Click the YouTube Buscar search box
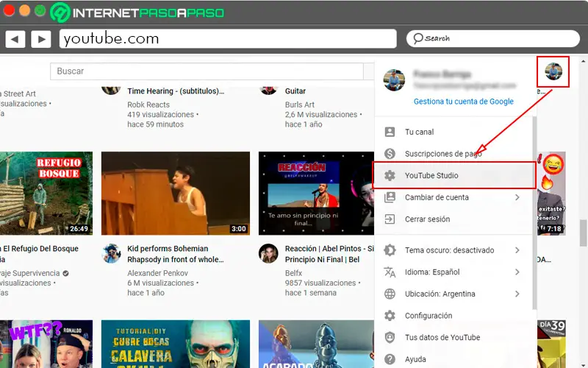Image resolution: width=588 pixels, height=368 pixels. pyautogui.click(x=207, y=71)
